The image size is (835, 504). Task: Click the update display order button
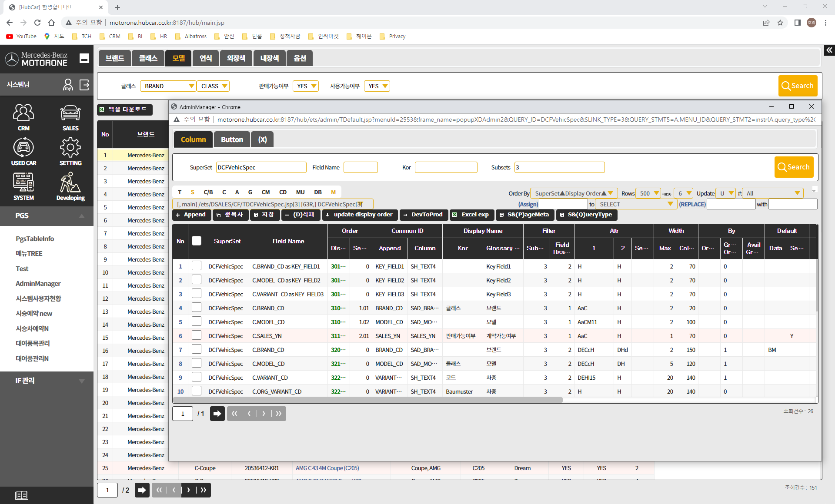(360, 215)
